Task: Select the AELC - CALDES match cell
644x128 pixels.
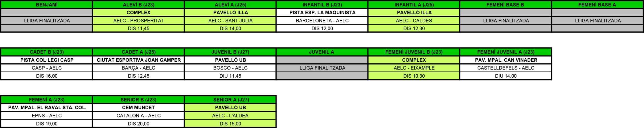Action: click(x=414, y=21)
